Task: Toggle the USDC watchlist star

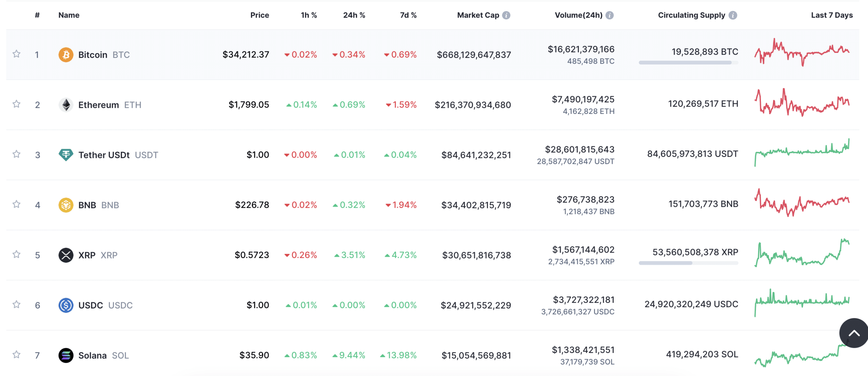Action: click(16, 305)
